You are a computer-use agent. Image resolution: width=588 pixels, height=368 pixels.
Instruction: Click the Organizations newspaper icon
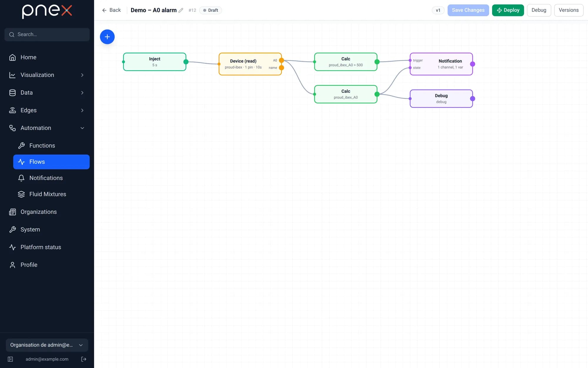tap(12, 212)
